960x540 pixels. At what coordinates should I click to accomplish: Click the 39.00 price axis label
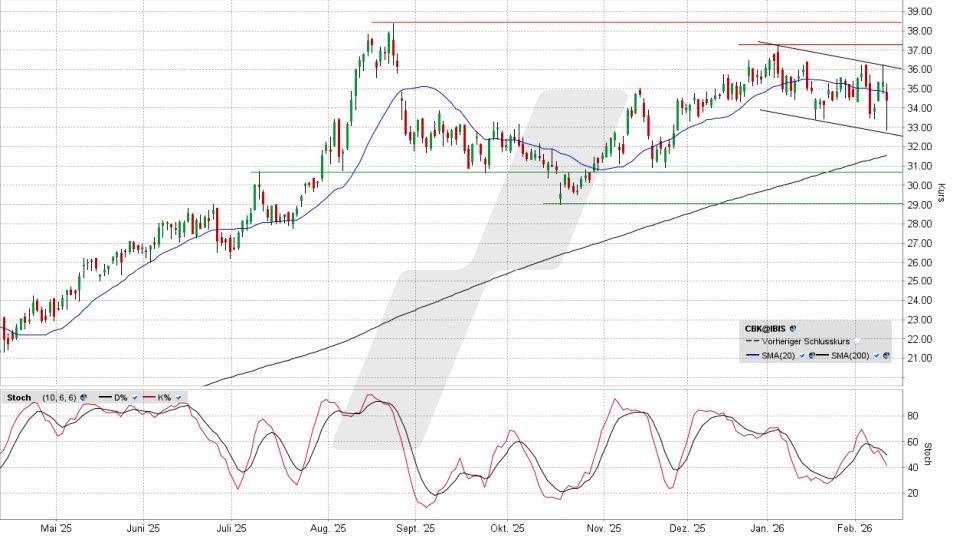917,12
